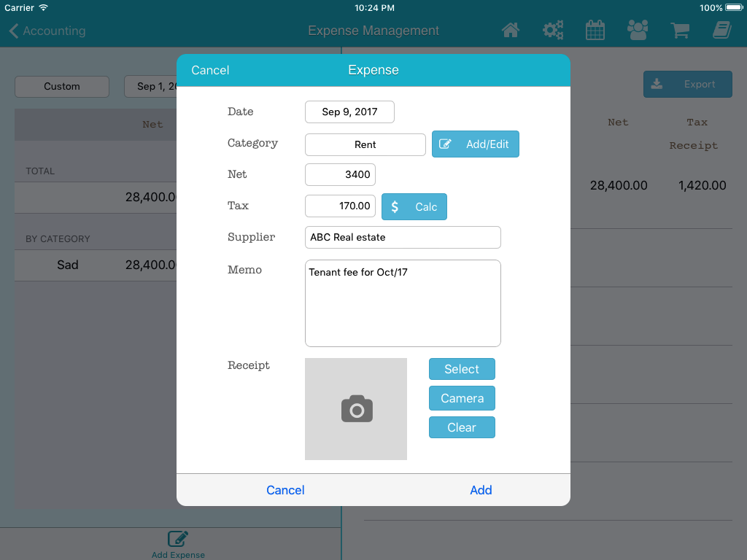Click the Supplier field ABC Real estate
This screenshot has width=747, height=560.
click(x=403, y=238)
